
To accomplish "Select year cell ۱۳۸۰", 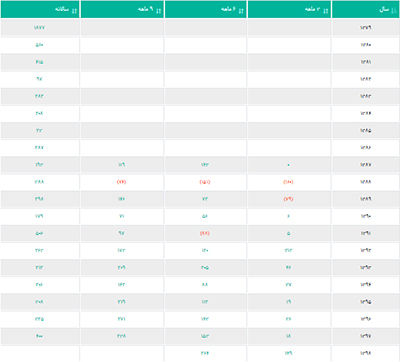I will click(x=366, y=45).
